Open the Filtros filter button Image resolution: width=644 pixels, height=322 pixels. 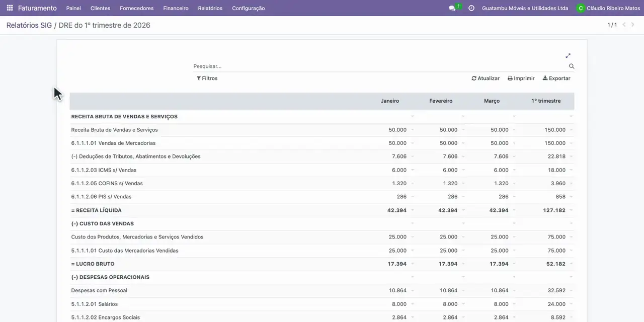click(207, 78)
